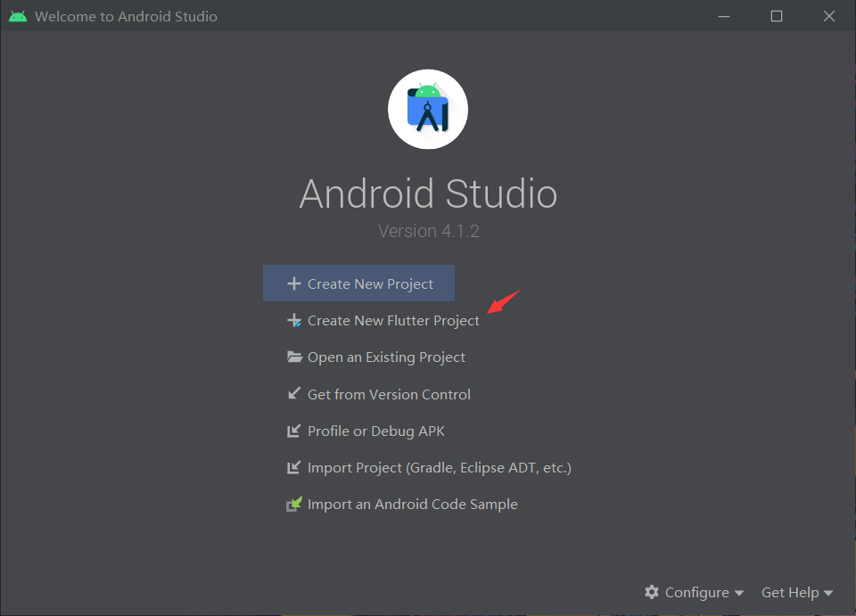Click the Flutter plus icon beside Create New Flutter Project

(294, 320)
